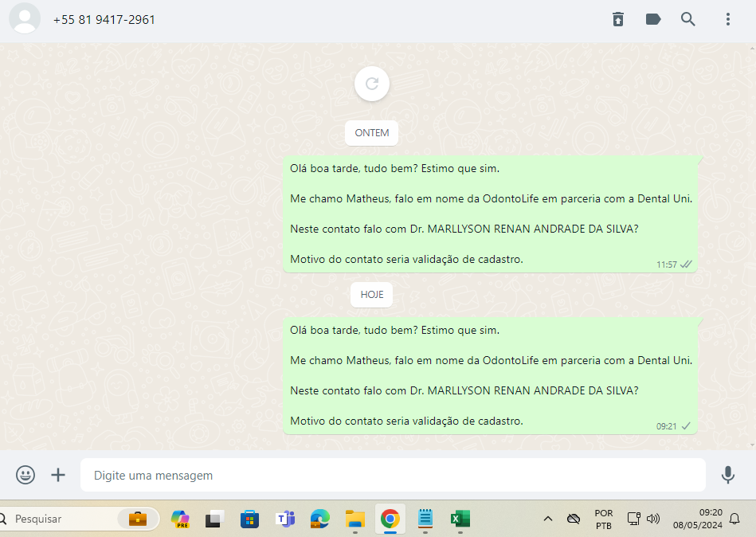The height and width of the screenshot is (537, 756).
Task: Click the reload older messages button
Action: [371, 84]
